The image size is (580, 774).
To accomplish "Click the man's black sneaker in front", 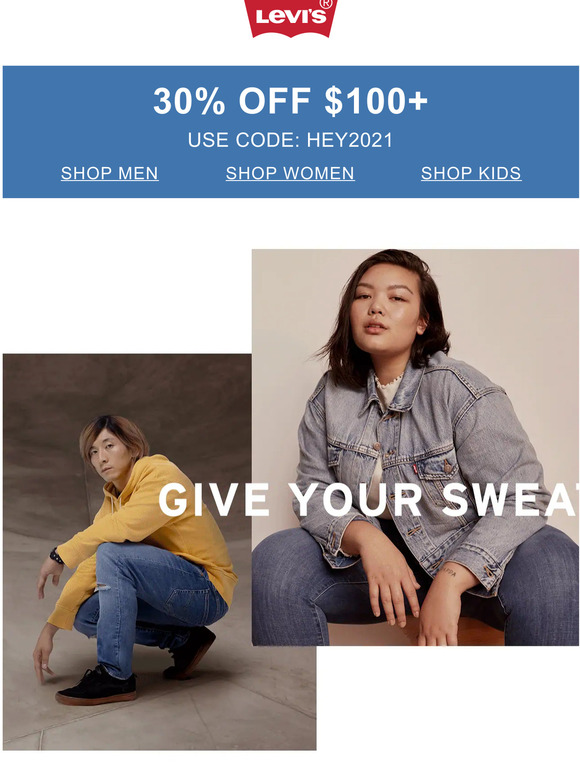I will [96, 686].
